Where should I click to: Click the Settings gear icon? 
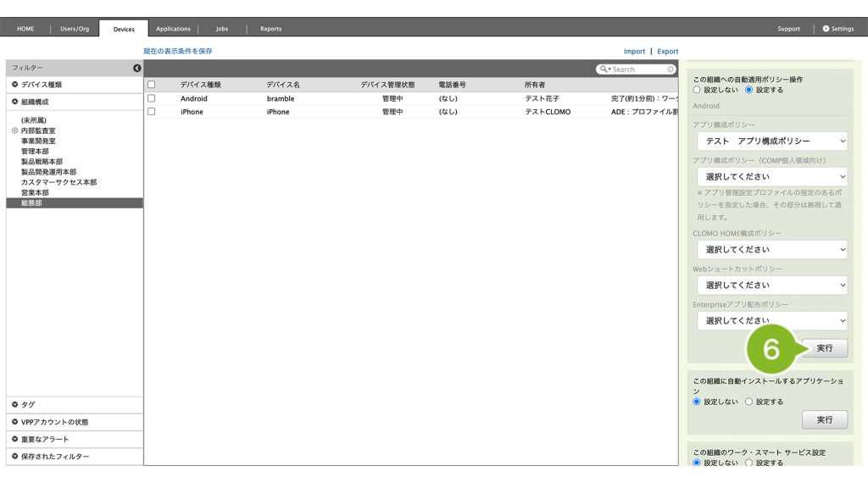point(826,29)
